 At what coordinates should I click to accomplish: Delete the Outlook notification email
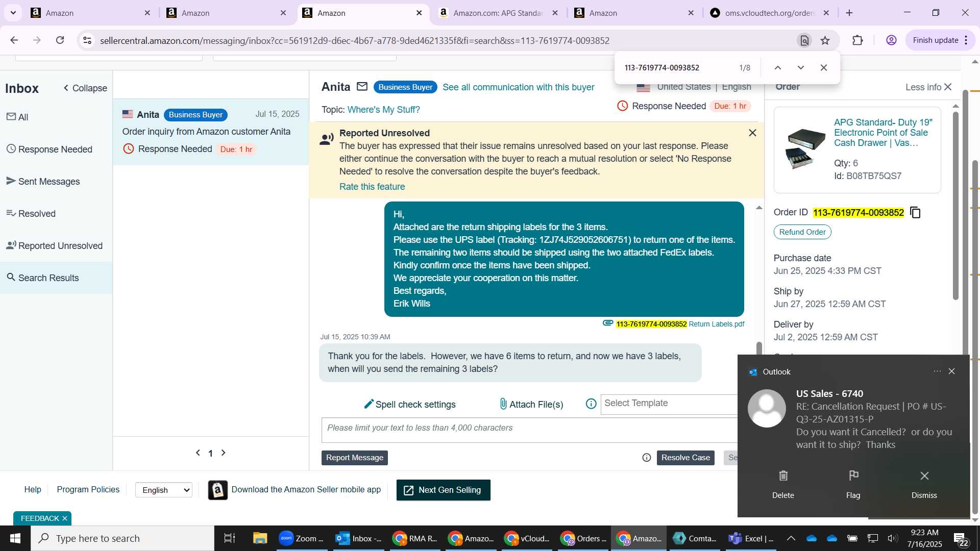783,484
